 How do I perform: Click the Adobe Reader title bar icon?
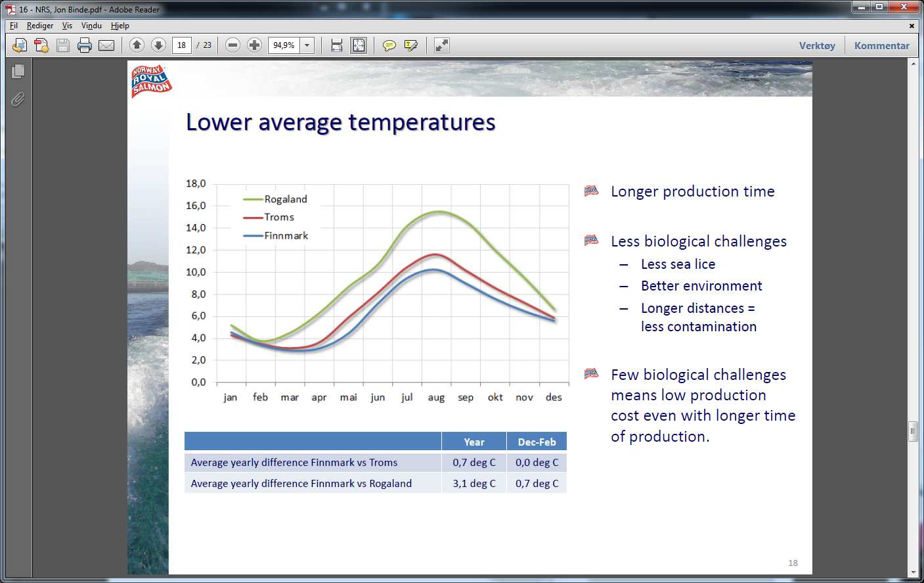tap(10, 9)
